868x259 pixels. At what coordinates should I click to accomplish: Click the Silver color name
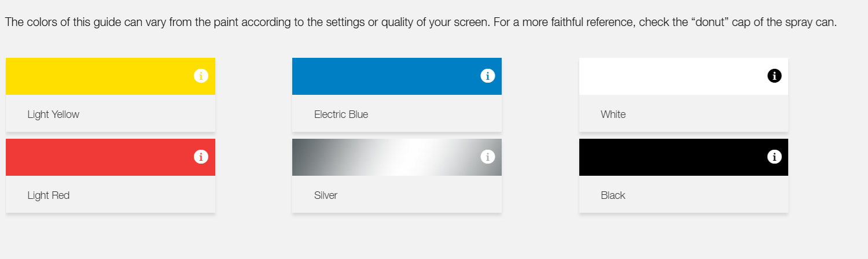(326, 195)
